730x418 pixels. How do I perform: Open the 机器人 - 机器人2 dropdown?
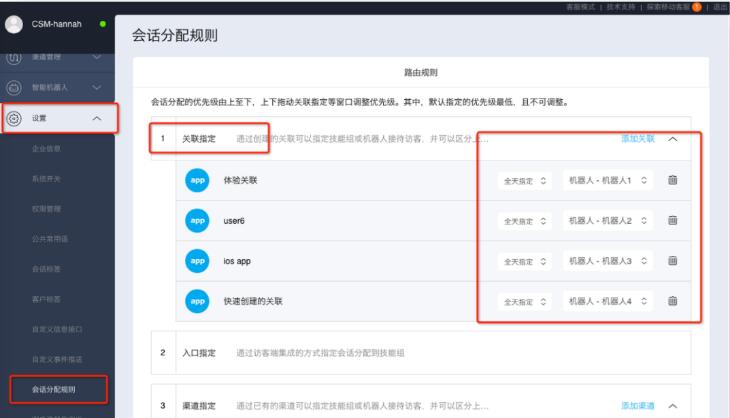608,220
